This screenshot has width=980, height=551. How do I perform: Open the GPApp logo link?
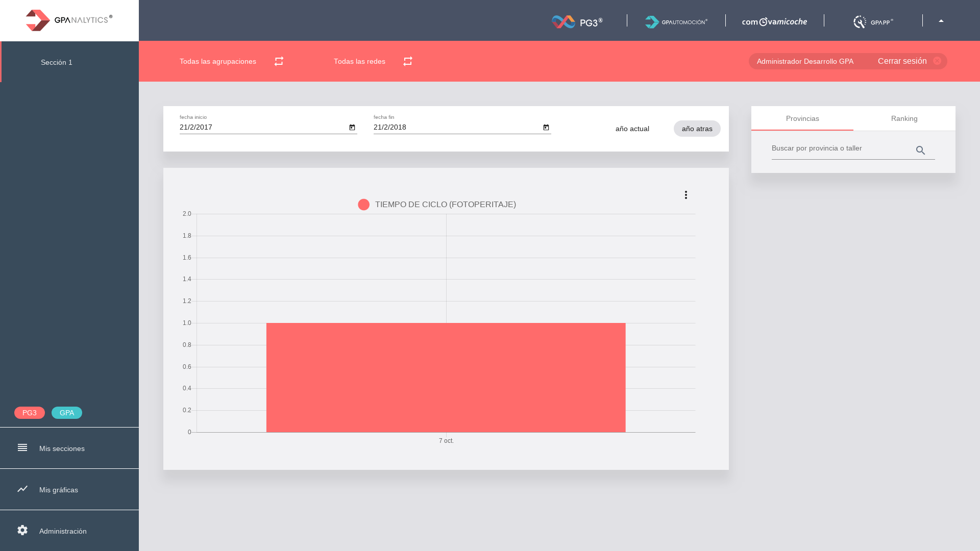coord(873,21)
